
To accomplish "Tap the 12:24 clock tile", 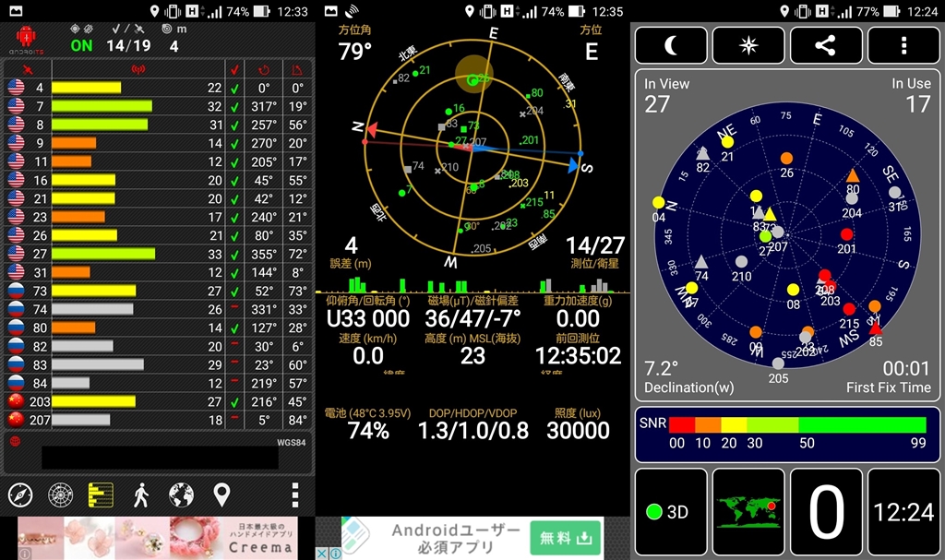I will click(x=903, y=512).
